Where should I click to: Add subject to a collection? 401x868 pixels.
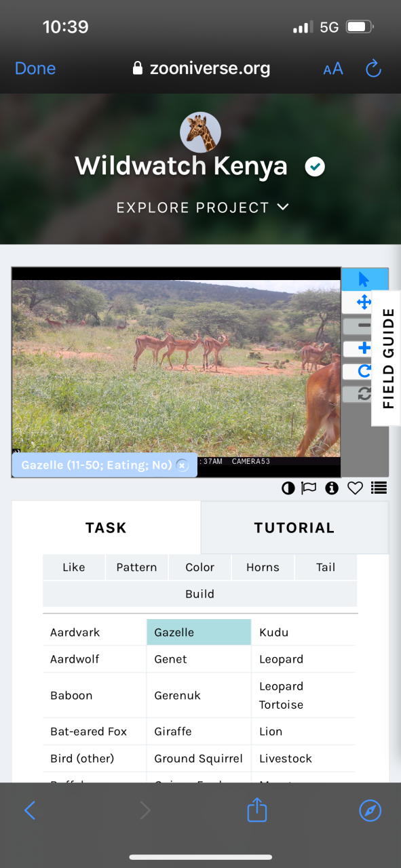[379, 488]
